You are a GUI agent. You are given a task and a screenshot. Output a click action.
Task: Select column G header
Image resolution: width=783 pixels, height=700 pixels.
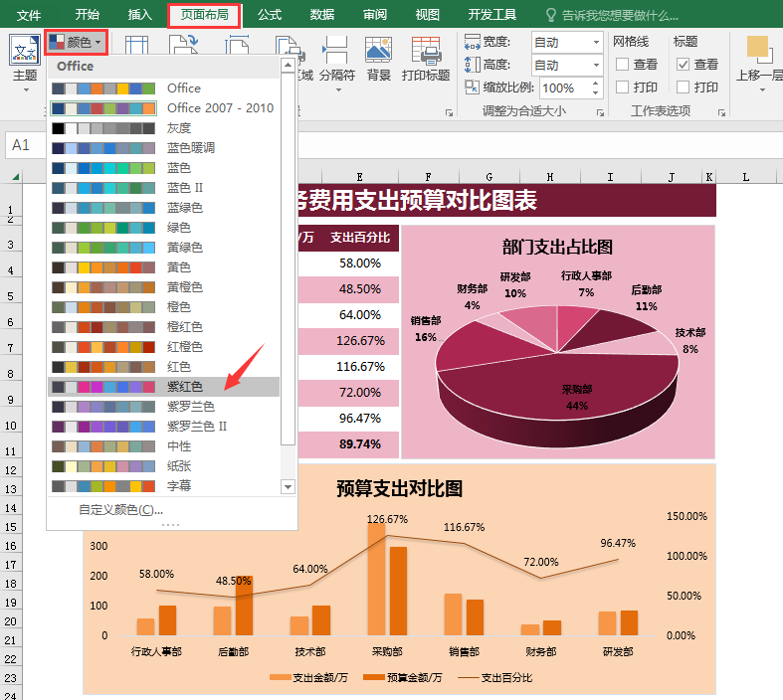click(x=489, y=177)
